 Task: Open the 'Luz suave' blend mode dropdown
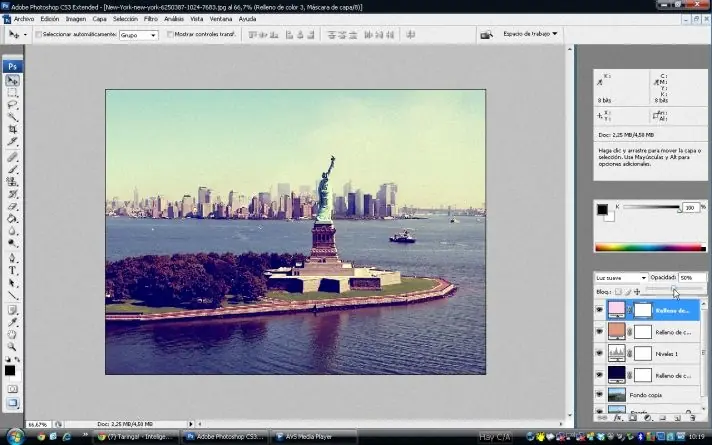pyautogui.click(x=620, y=277)
